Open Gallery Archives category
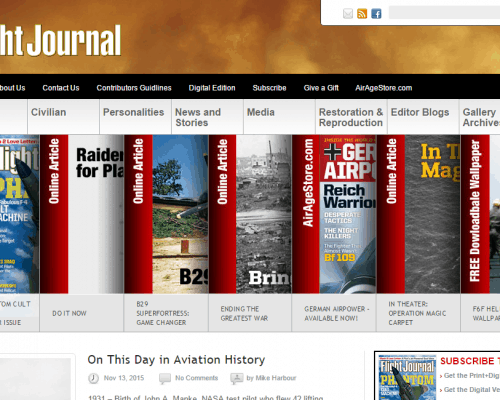The height and width of the screenshot is (400, 500). point(480,117)
